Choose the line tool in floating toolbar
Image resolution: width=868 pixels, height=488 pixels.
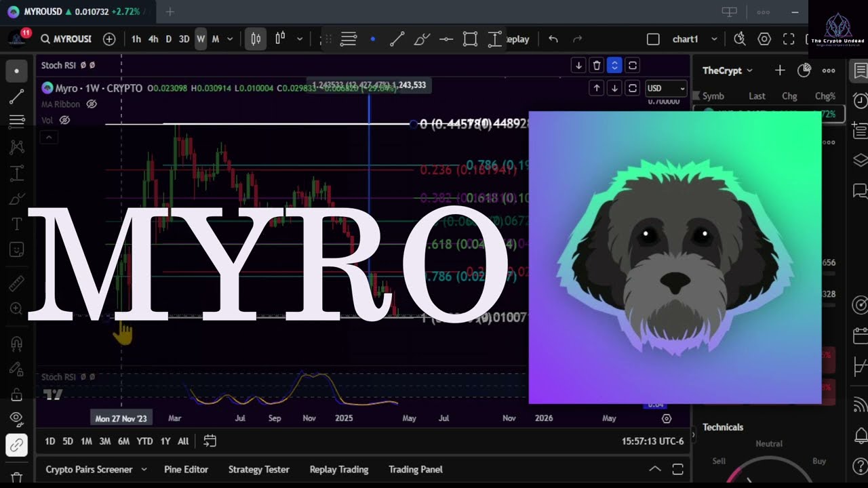[x=397, y=39]
